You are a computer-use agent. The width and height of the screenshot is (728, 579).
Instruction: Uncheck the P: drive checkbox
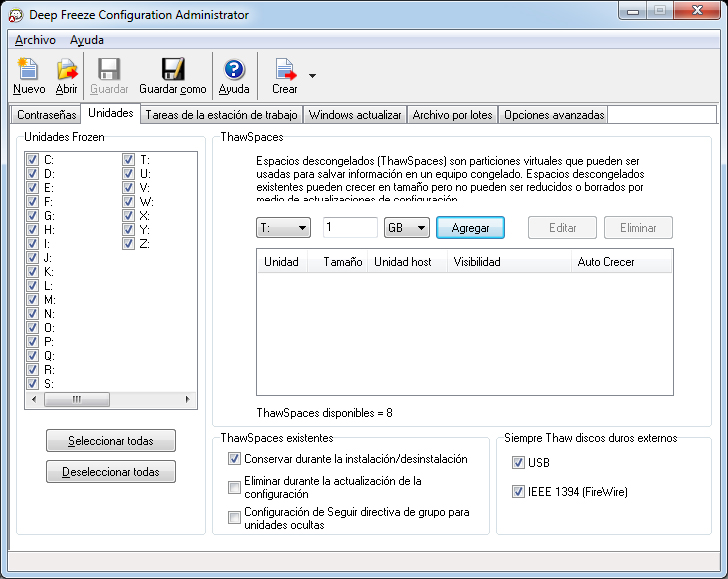click(32, 341)
